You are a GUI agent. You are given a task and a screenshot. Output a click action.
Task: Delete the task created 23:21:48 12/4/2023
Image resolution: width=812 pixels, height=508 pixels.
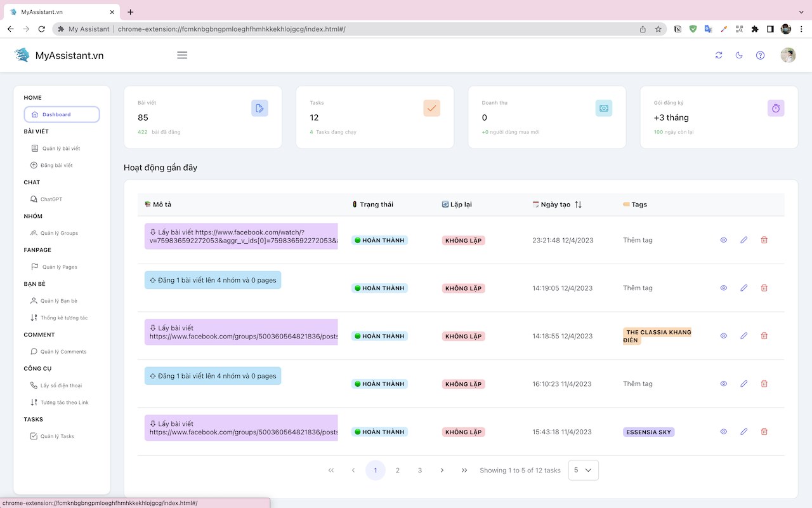764,240
